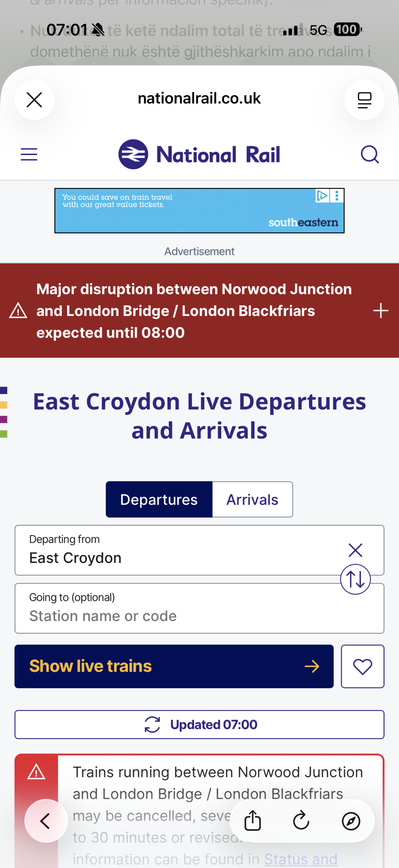Reload the page with refresh icon
Image resolution: width=399 pixels, height=868 pixels.
click(301, 821)
